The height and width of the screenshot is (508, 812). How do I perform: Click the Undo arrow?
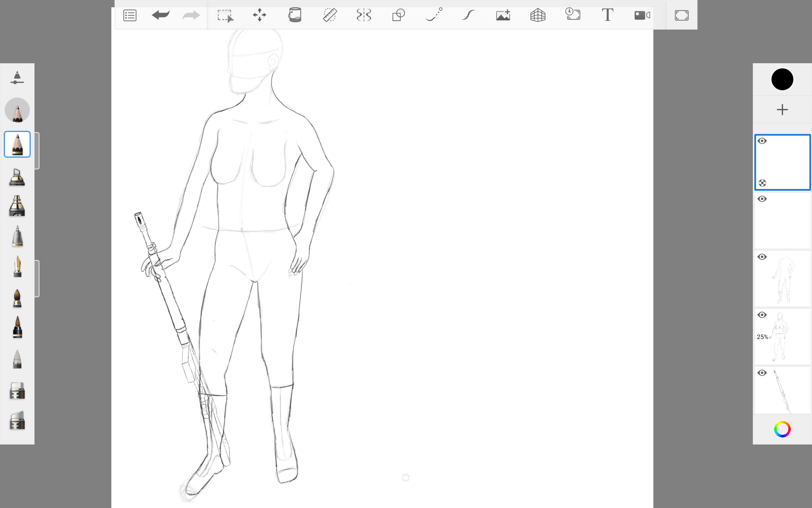(161, 15)
